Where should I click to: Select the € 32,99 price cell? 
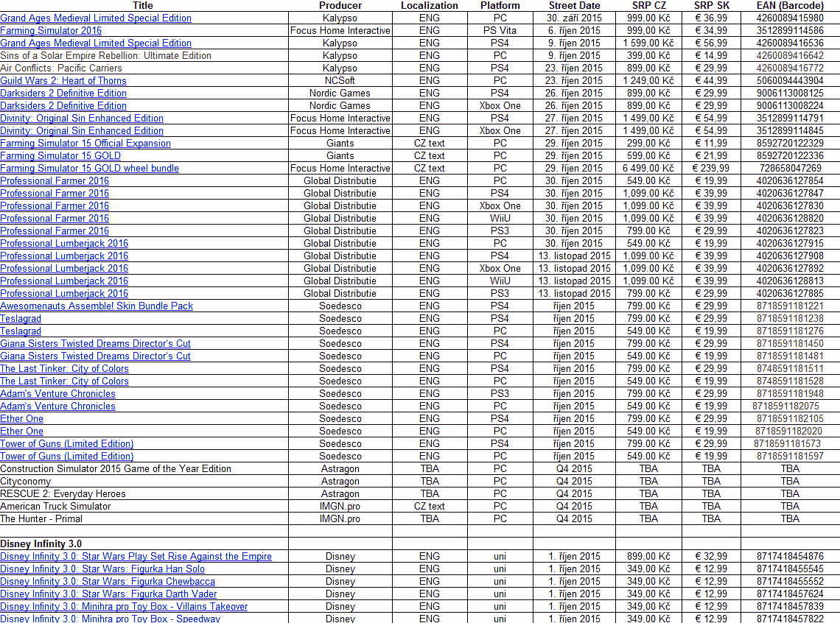coord(712,557)
